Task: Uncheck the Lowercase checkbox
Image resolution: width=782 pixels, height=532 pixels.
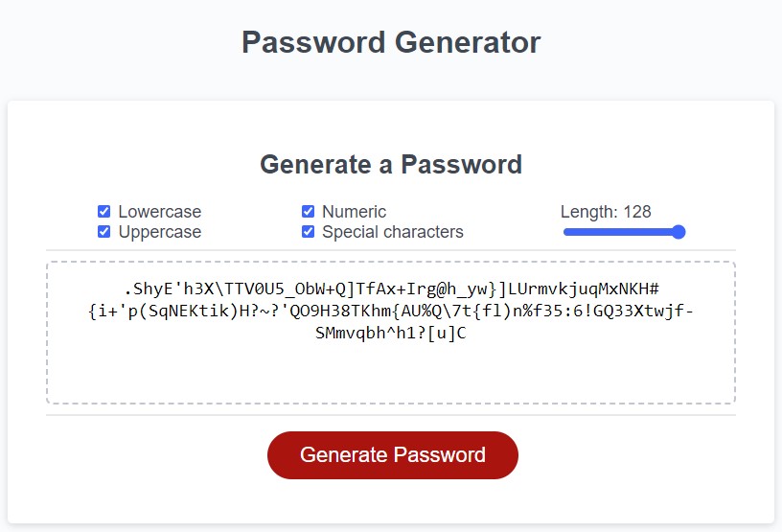Action: (x=103, y=212)
